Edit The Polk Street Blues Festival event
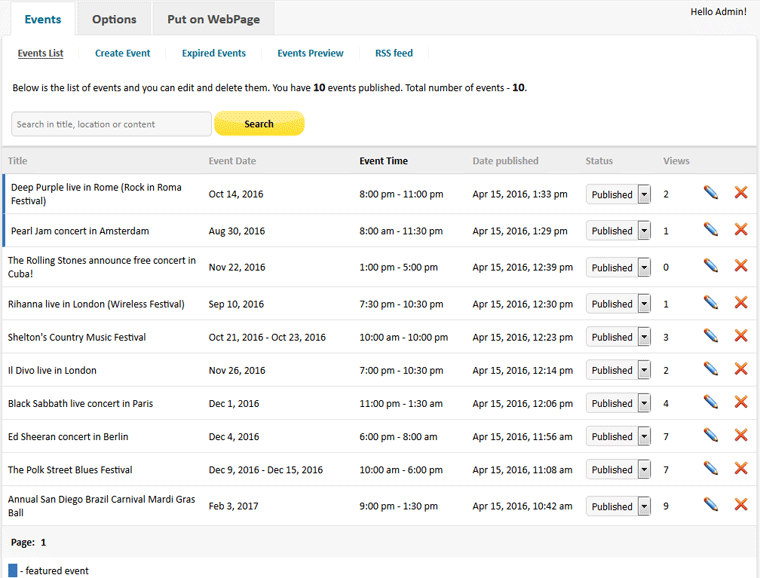The image size is (760, 578). (711, 469)
